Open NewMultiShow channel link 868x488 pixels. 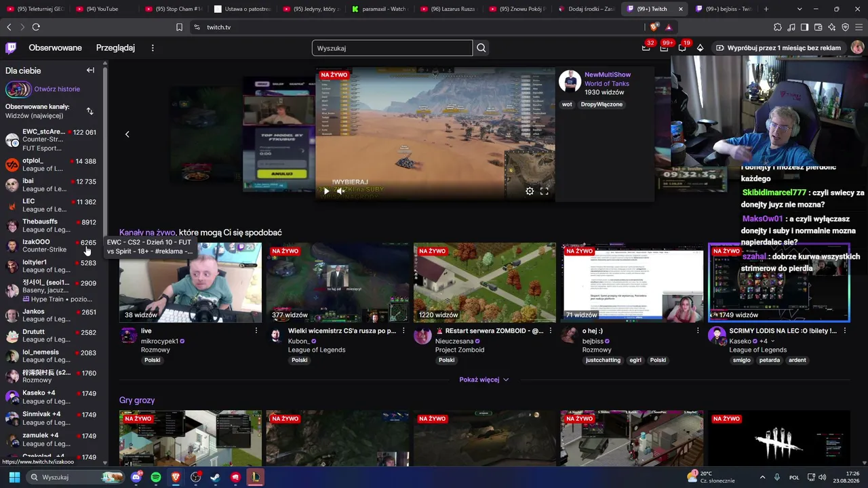pos(608,75)
